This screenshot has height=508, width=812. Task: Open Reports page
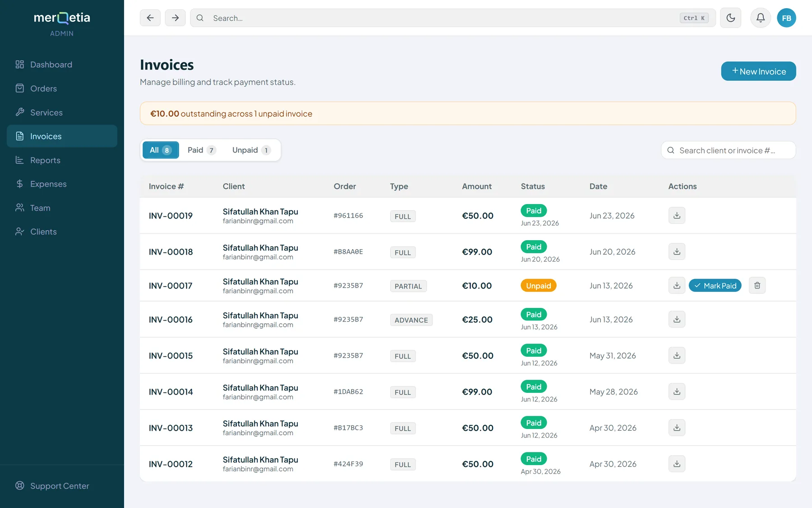[x=62, y=160]
